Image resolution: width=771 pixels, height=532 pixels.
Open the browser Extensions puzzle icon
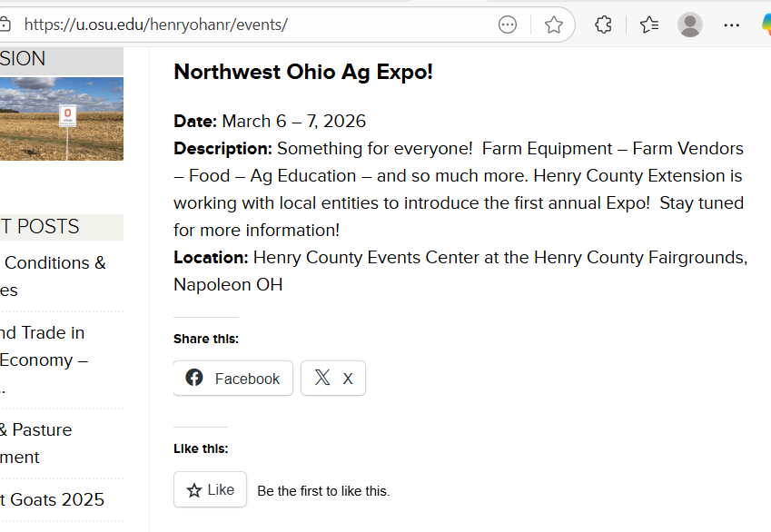tap(603, 25)
